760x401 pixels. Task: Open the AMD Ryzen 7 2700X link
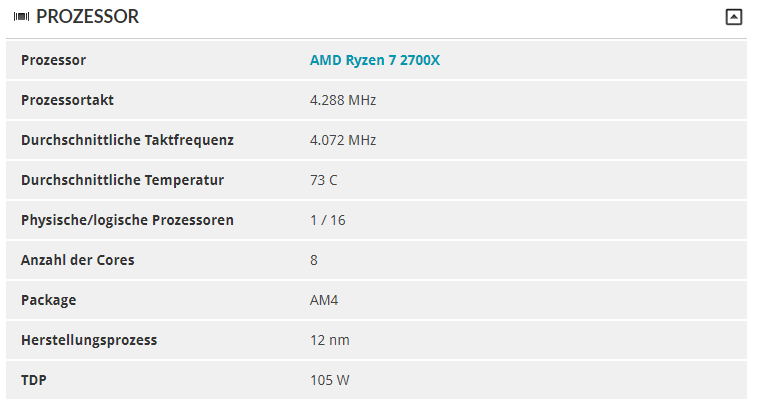click(375, 60)
